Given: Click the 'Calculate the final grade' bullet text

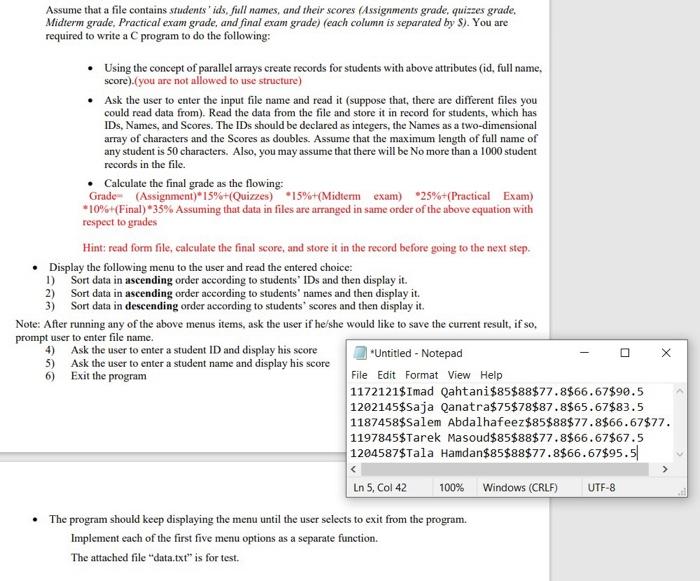Looking at the screenshot, I should tap(193, 184).
